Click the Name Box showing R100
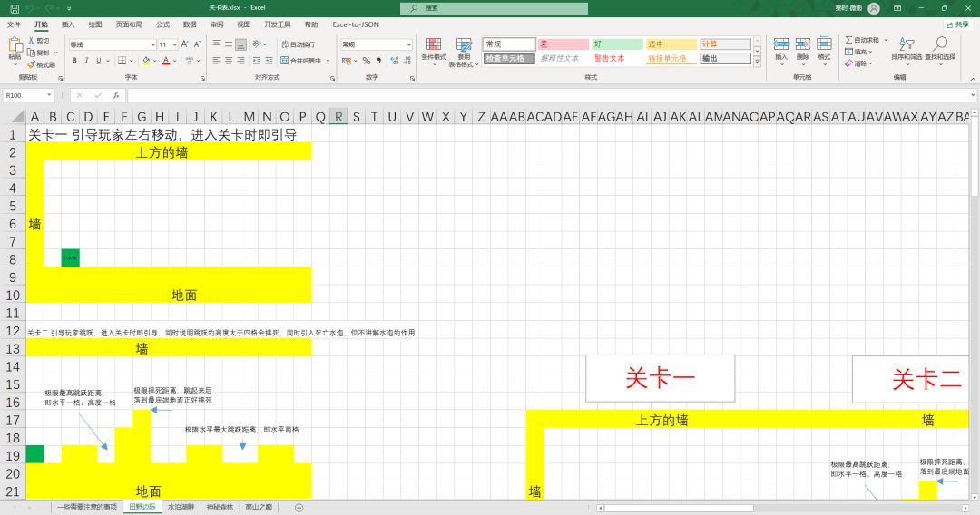This screenshot has height=515, width=980. [28, 95]
